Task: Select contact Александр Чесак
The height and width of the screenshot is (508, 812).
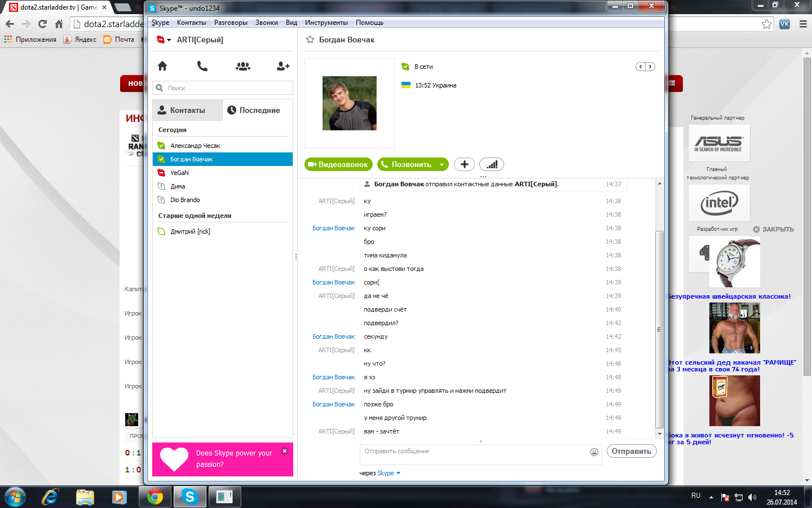Action: (x=223, y=146)
